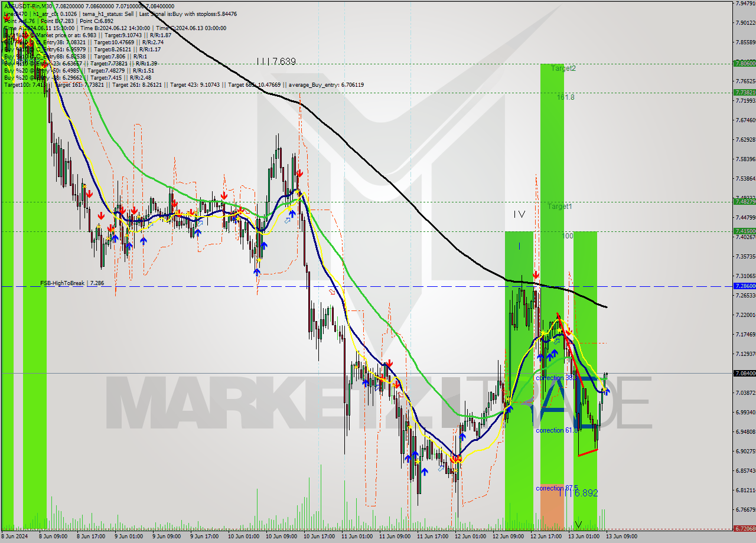Click the 'Point B:7.283' text
The image size is (756, 543).
[x=60, y=21]
